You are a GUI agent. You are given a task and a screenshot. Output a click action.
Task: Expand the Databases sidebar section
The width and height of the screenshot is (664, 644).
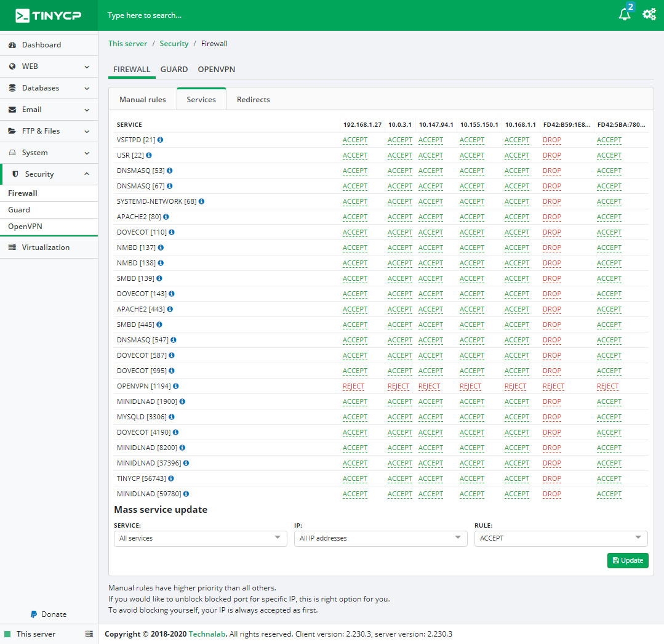pos(49,88)
